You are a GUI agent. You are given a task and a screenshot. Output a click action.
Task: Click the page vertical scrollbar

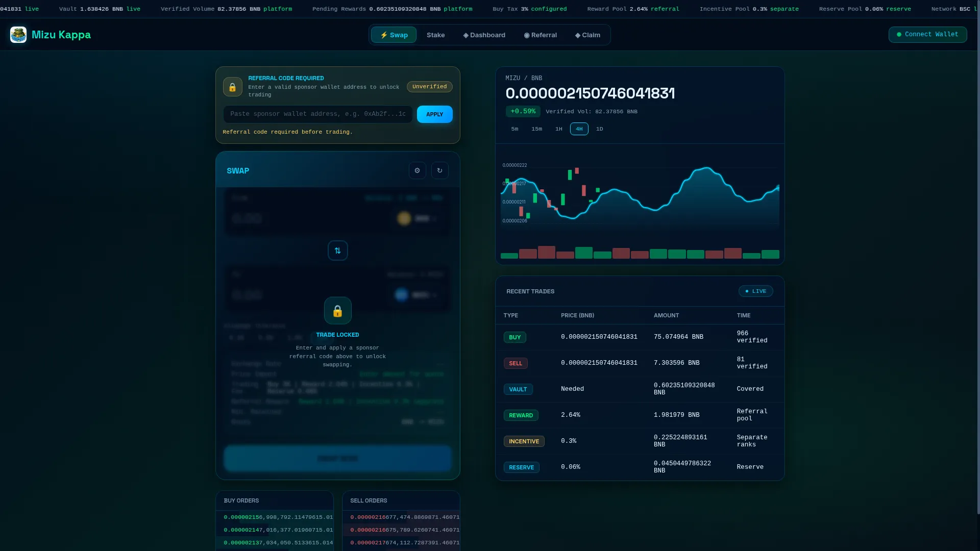click(978, 257)
